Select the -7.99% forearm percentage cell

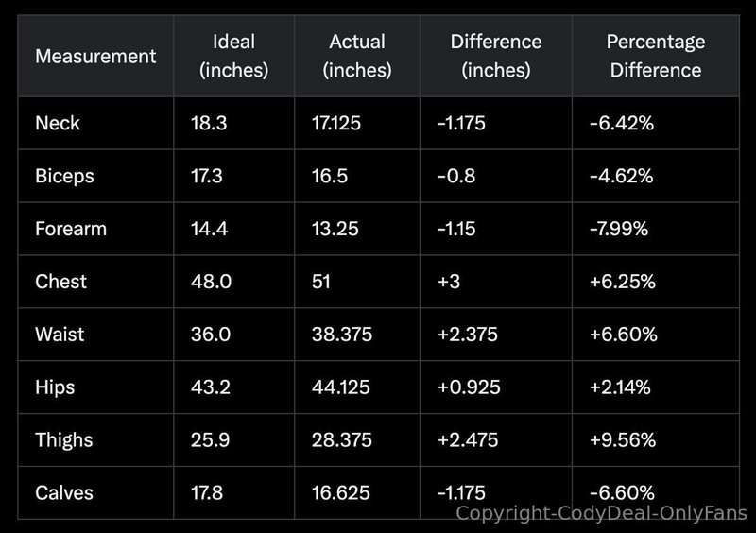point(619,229)
